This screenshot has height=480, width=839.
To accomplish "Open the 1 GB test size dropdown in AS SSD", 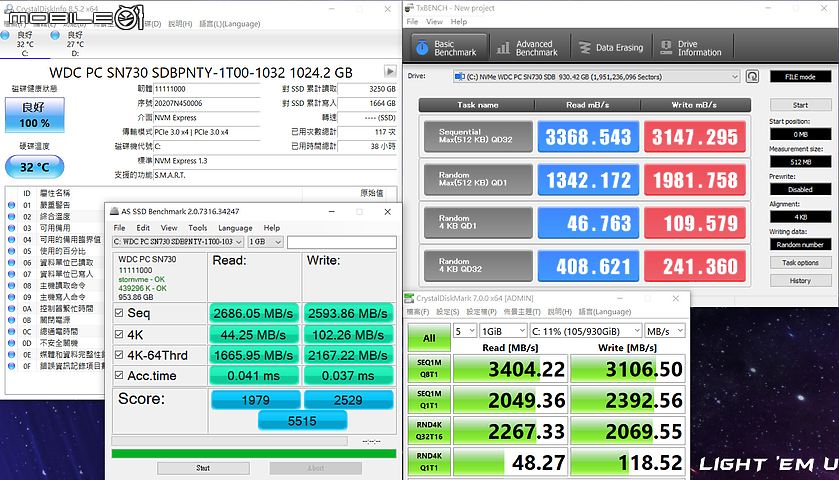I will click(265, 242).
